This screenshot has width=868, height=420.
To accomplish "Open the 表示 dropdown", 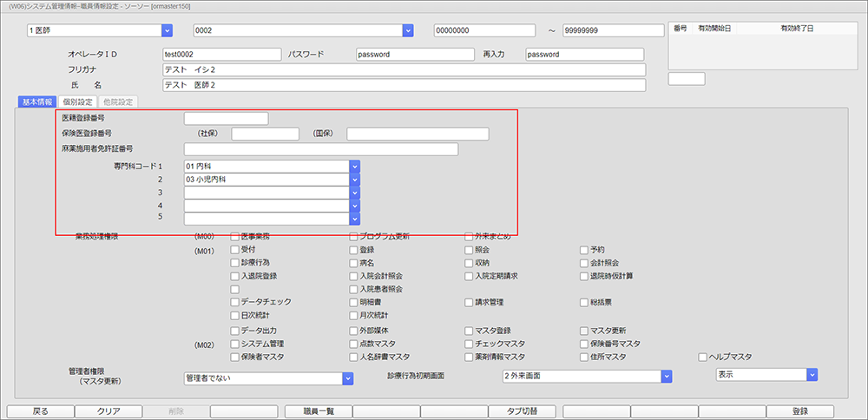I will coord(812,375).
